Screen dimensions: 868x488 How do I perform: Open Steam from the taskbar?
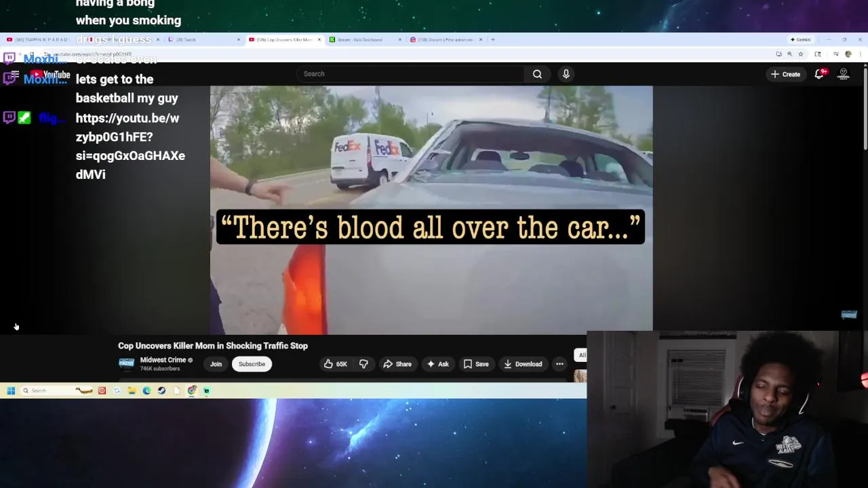[x=161, y=390]
